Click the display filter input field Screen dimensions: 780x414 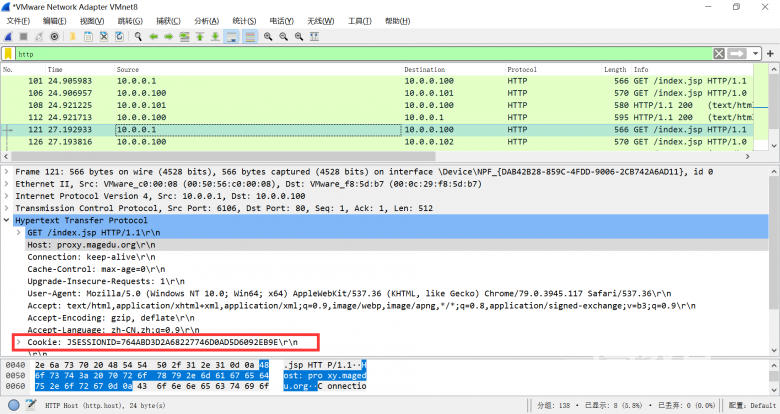(363, 54)
